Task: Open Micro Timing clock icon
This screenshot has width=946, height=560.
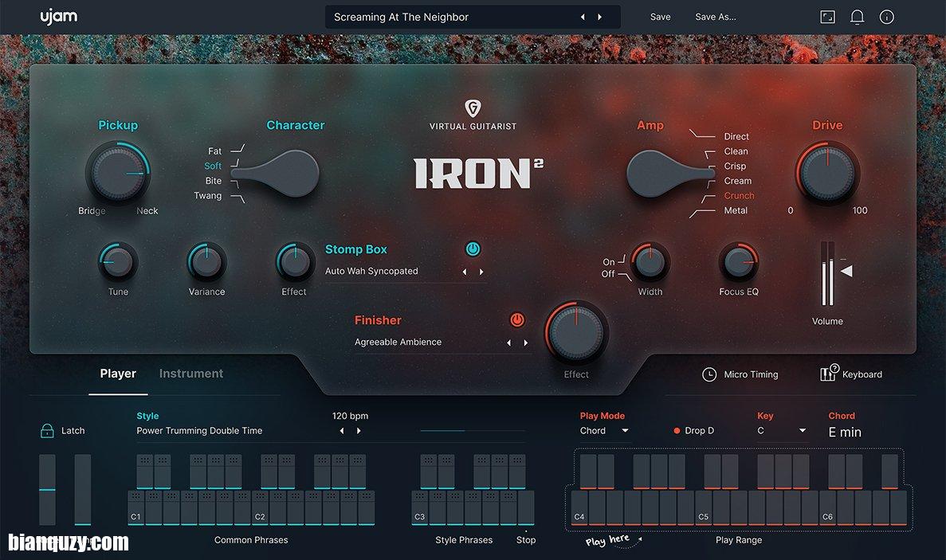Action: coord(709,374)
